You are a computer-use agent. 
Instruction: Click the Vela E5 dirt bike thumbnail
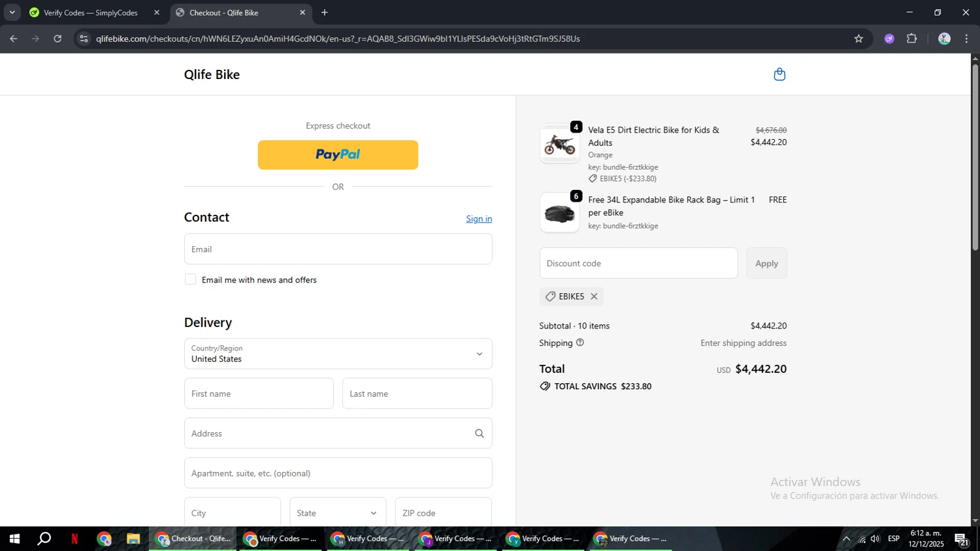coord(559,144)
